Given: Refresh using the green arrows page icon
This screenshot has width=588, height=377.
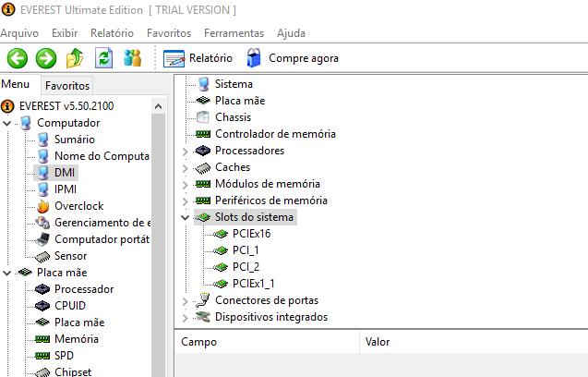Looking at the screenshot, I should tap(104, 58).
